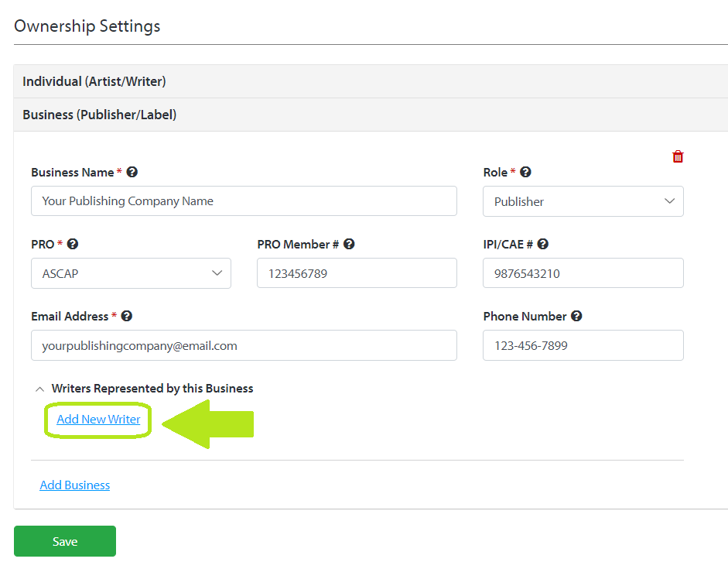Image resolution: width=728 pixels, height=569 pixels.
Task: Focus the Business Name input field
Action: coord(244,201)
